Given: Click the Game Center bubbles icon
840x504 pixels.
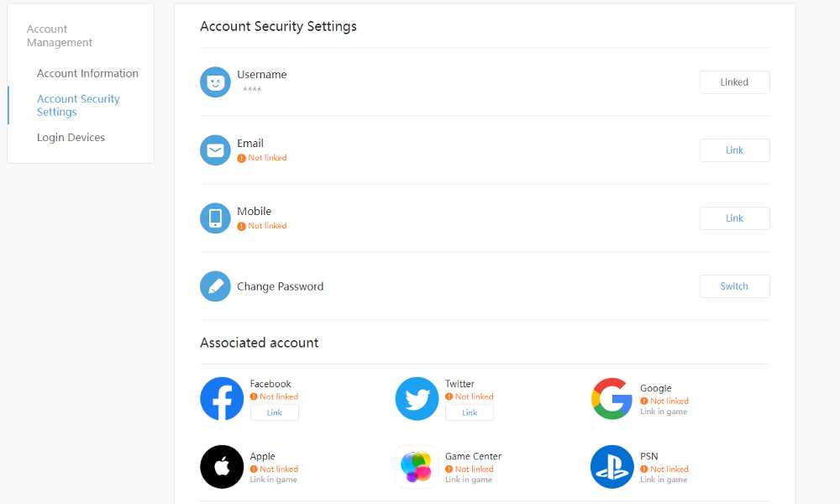Looking at the screenshot, I should (x=417, y=466).
